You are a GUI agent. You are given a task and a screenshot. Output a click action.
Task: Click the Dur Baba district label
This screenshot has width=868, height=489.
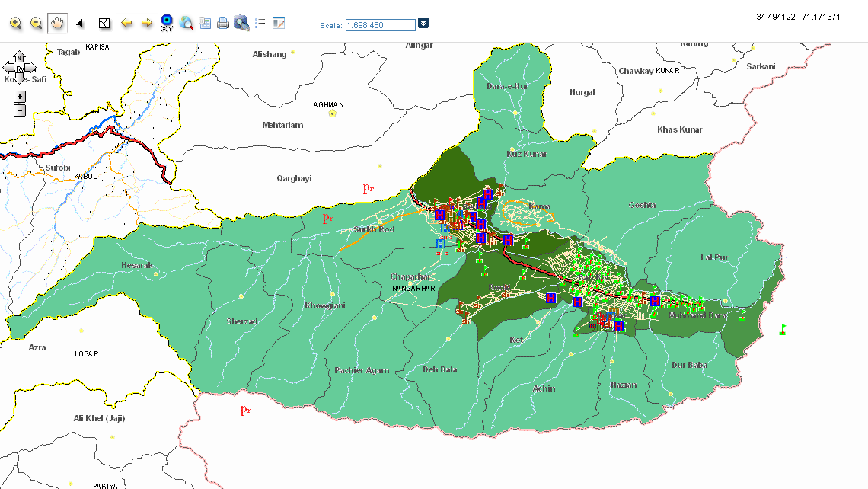pos(690,365)
